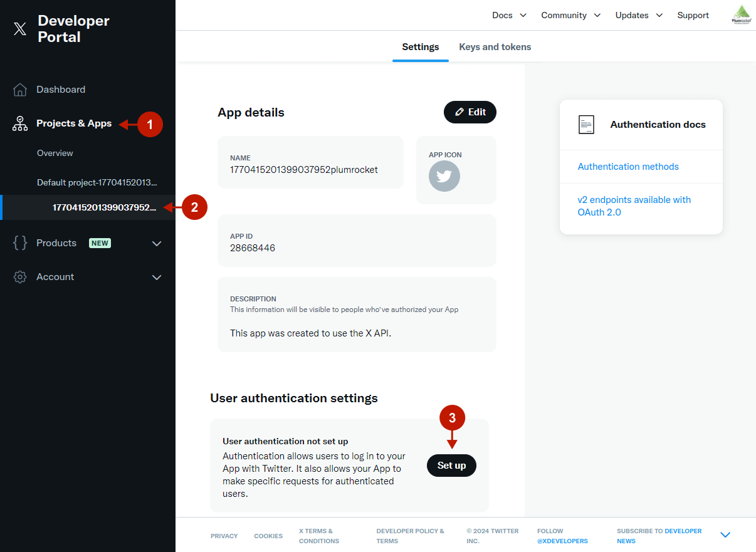The width and height of the screenshot is (756, 552).
Task: Click the Edit button for App details
Action: click(x=470, y=112)
